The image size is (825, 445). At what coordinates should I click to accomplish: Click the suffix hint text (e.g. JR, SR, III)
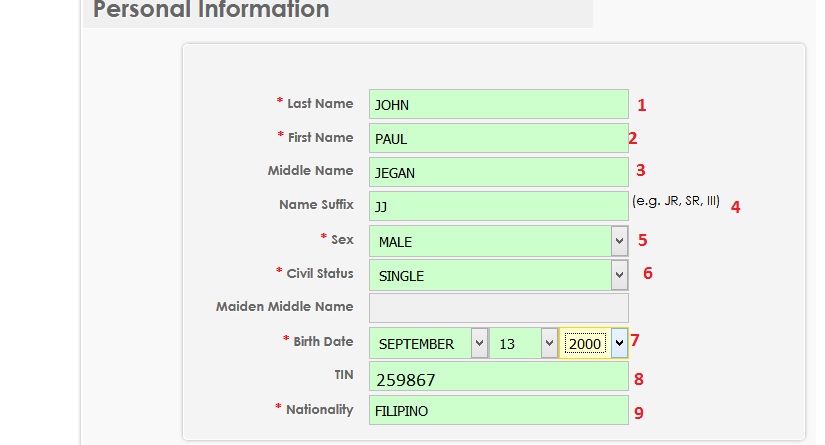pyautogui.click(x=676, y=201)
